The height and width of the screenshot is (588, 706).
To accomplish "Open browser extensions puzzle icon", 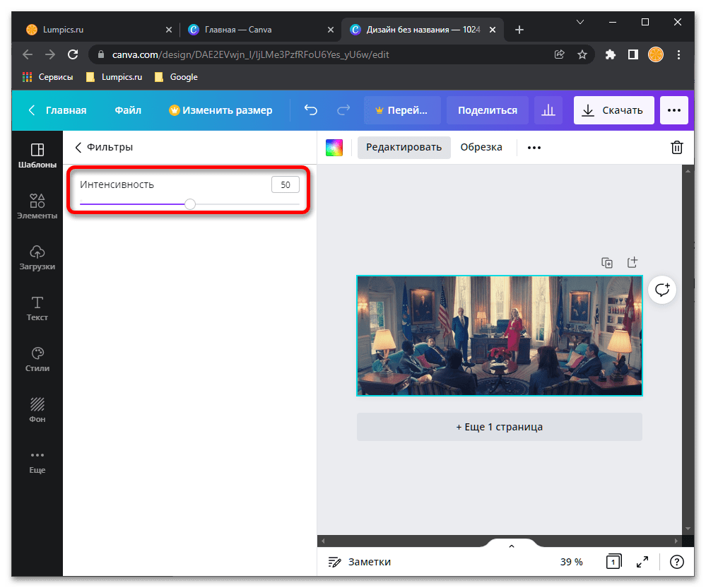I will click(x=610, y=54).
